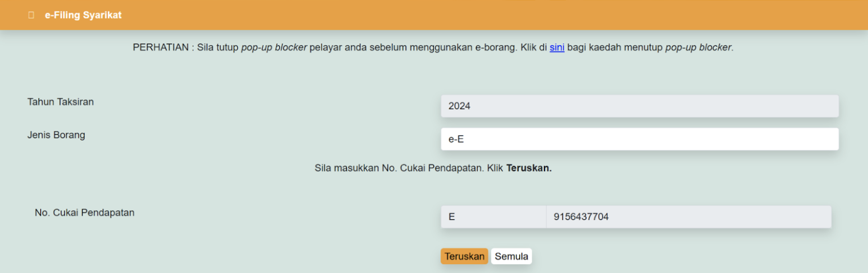Viewport: 868px width, 273px height.
Task: Open the 'sini' pop-up blocker help link
Action: (557, 48)
